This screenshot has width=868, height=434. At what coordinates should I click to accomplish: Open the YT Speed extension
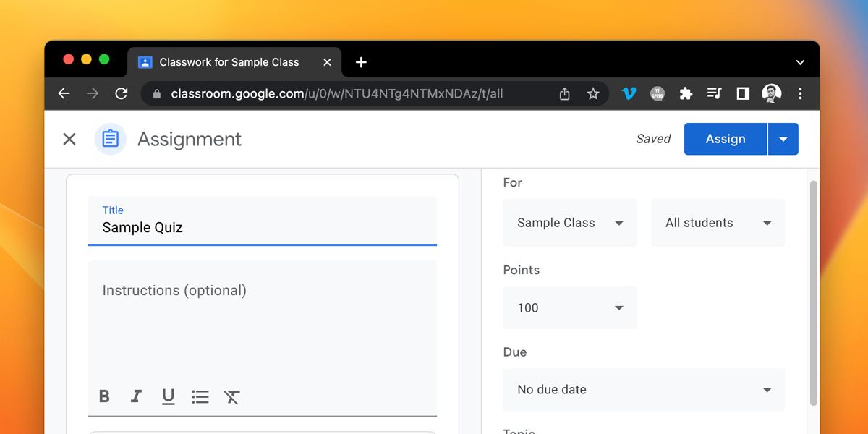point(658,93)
